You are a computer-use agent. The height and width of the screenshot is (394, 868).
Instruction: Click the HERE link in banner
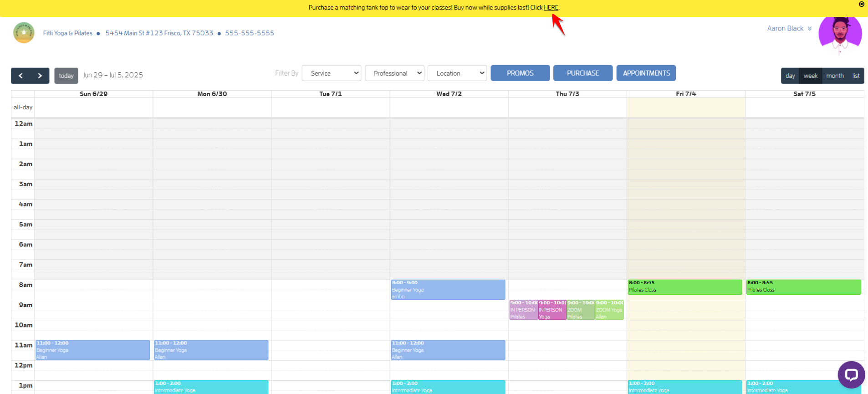pyautogui.click(x=551, y=7)
